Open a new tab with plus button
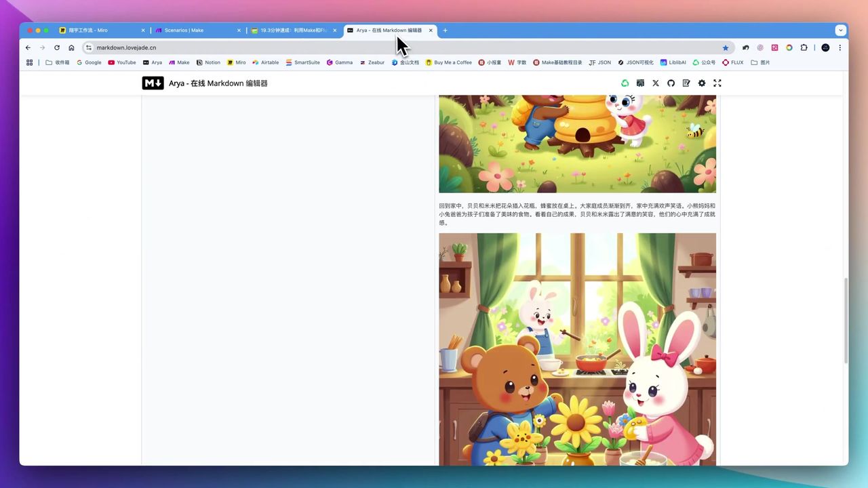This screenshot has width=868, height=488. (445, 30)
